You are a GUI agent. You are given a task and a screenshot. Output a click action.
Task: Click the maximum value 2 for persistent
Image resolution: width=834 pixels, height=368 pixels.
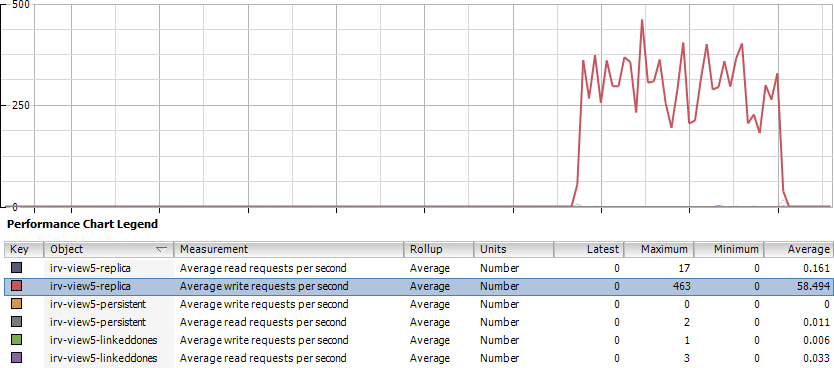tap(687, 322)
